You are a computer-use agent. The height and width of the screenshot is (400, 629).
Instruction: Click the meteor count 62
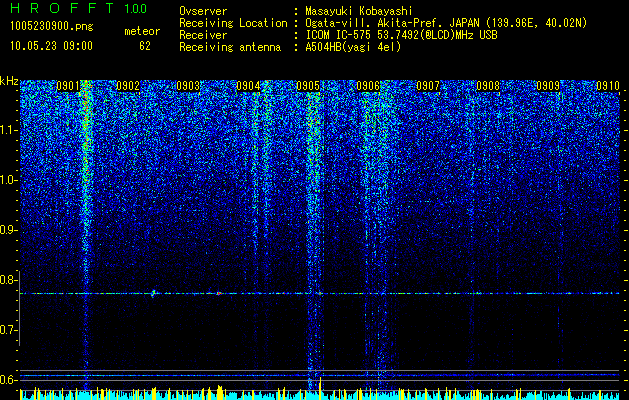pos(145,46)
